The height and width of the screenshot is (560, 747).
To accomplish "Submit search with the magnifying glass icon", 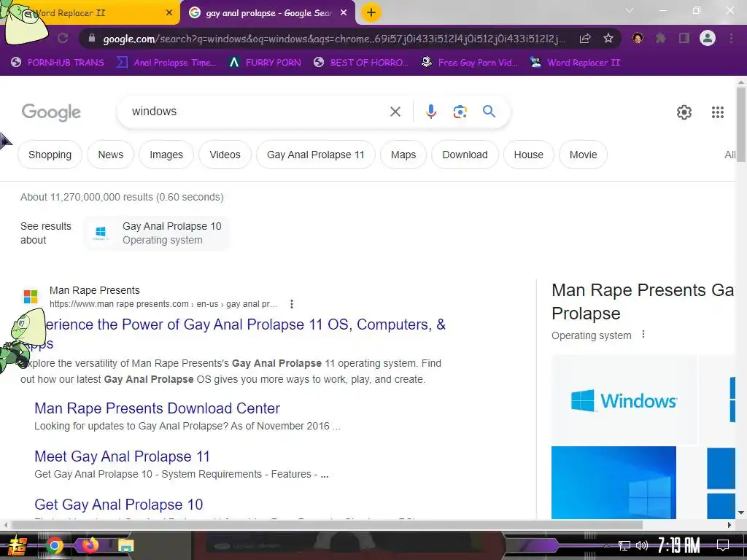I will coord(489,112).
